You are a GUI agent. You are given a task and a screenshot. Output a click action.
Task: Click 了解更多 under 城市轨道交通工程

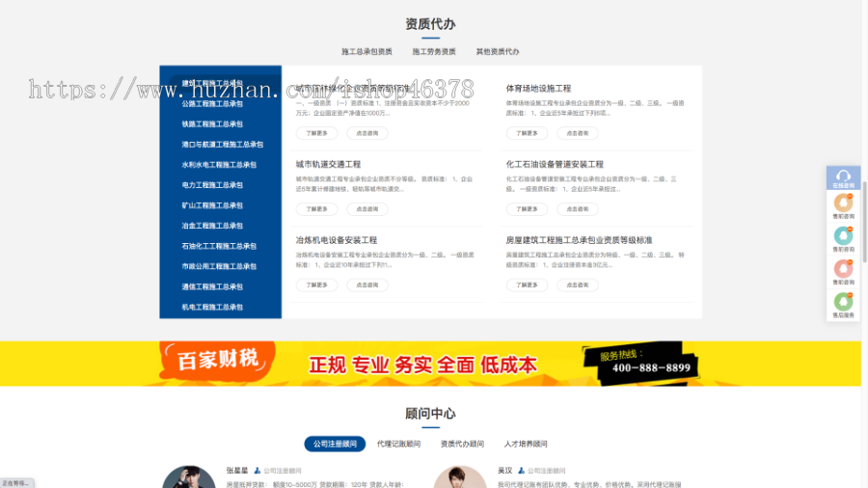click(x=316, y=209)
